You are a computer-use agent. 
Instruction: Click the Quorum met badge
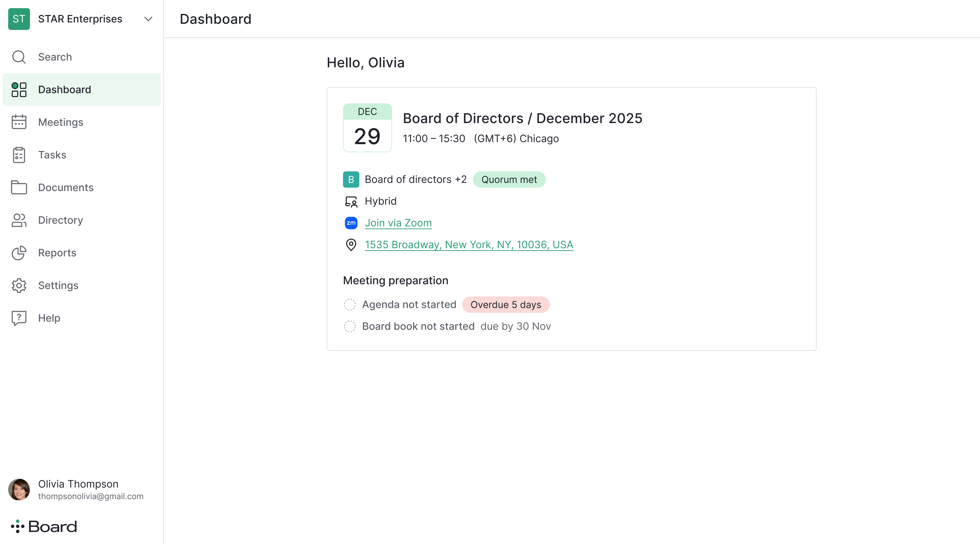coord(509,180)
